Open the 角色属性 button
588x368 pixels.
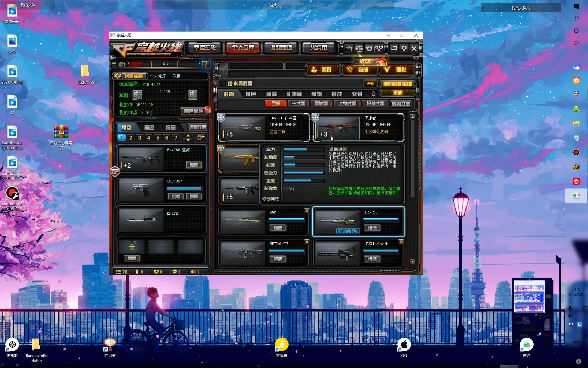click(193, 111)
